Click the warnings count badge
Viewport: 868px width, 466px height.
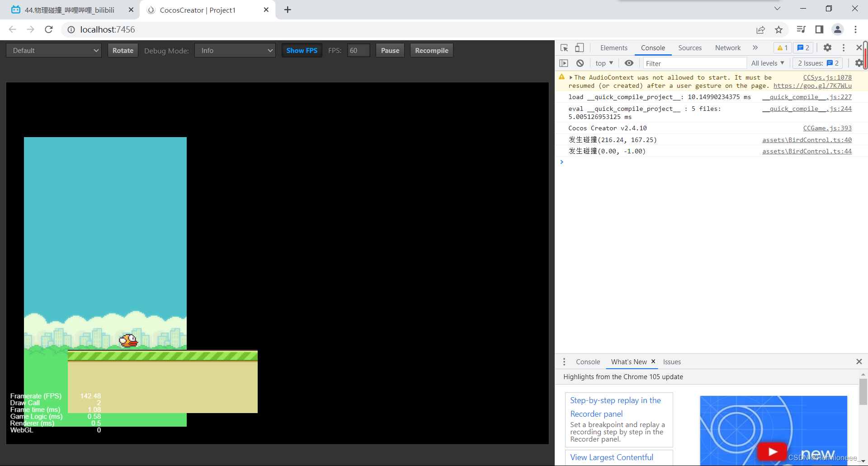(783, 48)
